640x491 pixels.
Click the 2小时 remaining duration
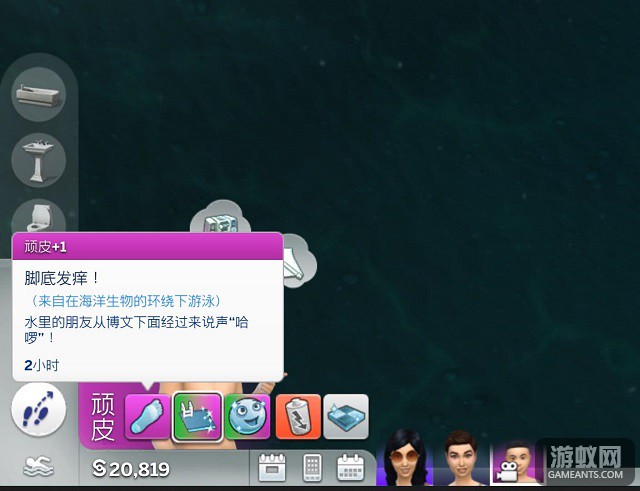(42, 365)
